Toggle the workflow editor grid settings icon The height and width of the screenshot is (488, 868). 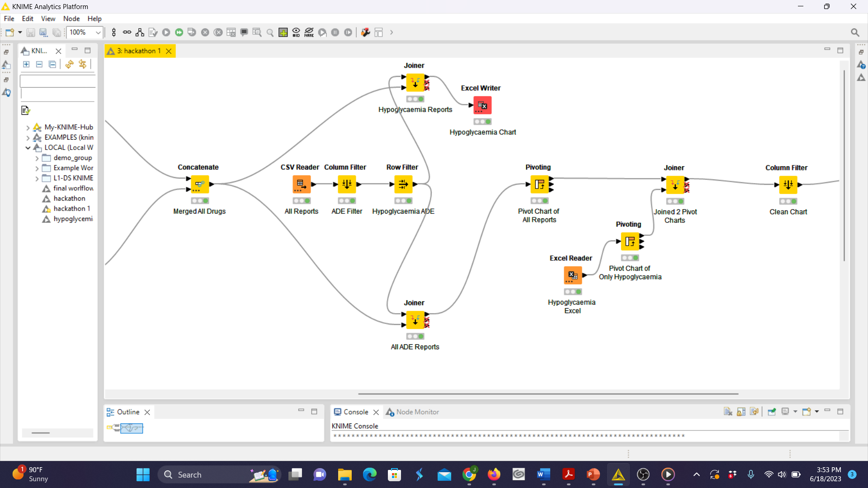pos(283,33)
